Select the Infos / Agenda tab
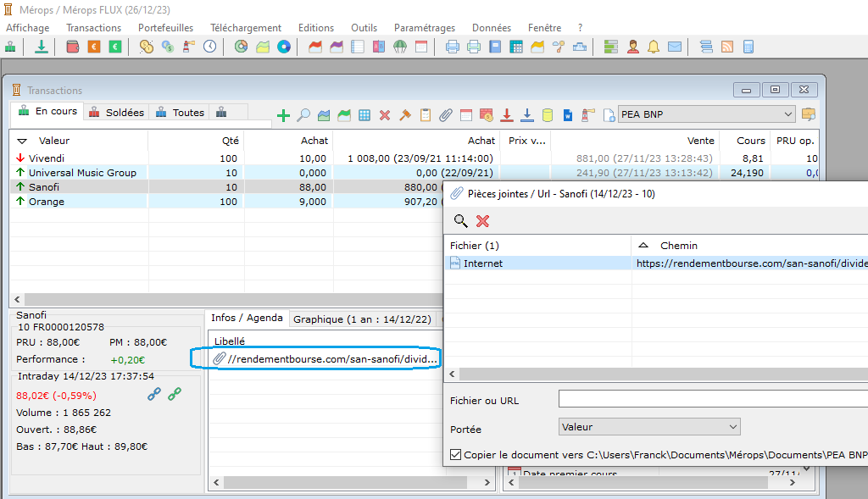868x499 pixels. [x=247, y=318]
